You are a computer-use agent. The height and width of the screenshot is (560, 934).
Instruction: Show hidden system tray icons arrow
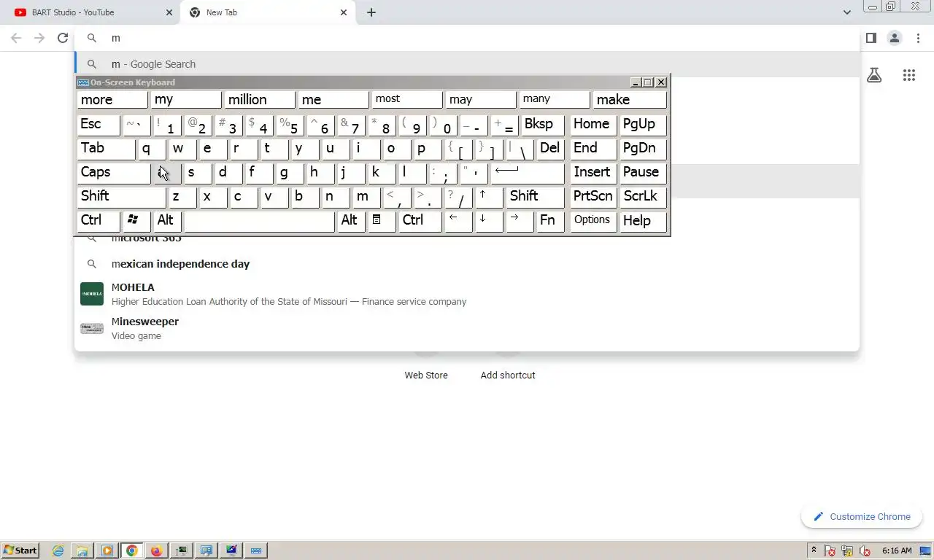(x=814, y=551)
